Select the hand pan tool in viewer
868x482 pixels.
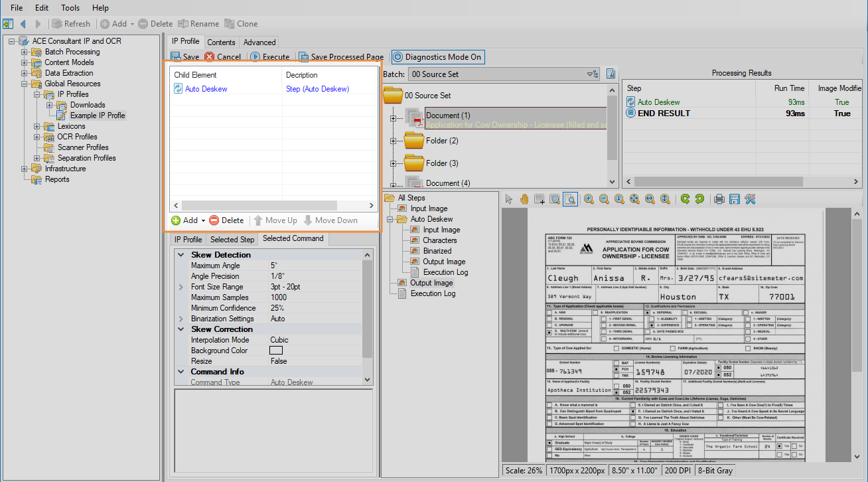click(x=524, y=199)
